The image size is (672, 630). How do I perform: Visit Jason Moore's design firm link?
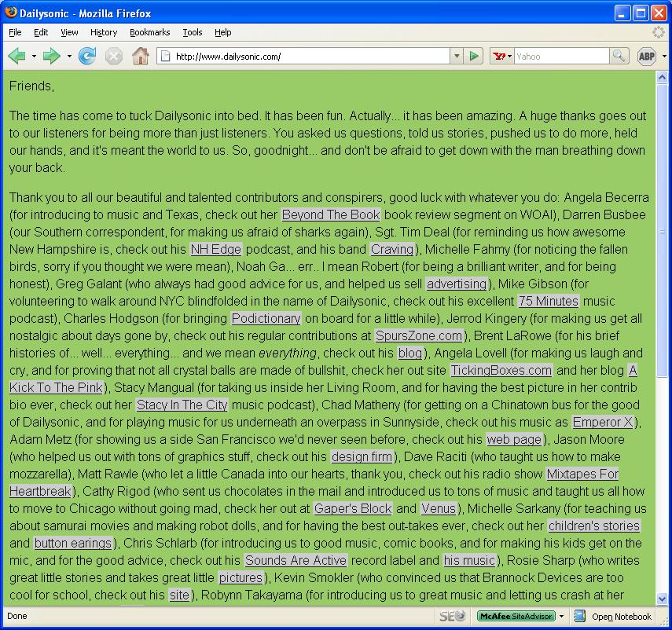[x=362, y=456]
